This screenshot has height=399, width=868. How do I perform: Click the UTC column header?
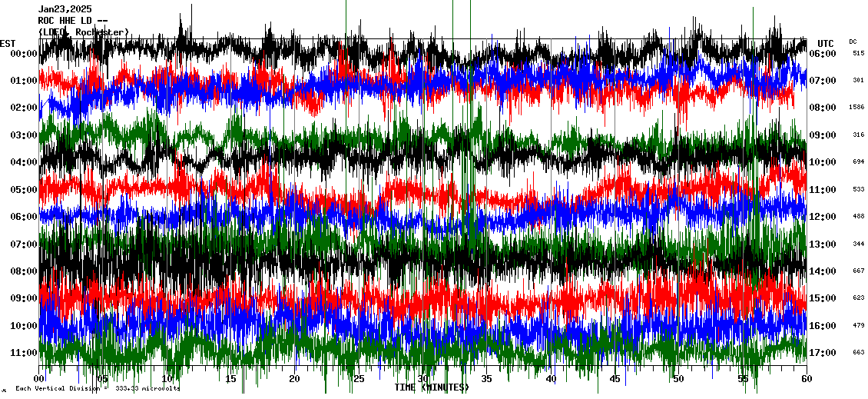pyautogui.click(x=825, y=43)
